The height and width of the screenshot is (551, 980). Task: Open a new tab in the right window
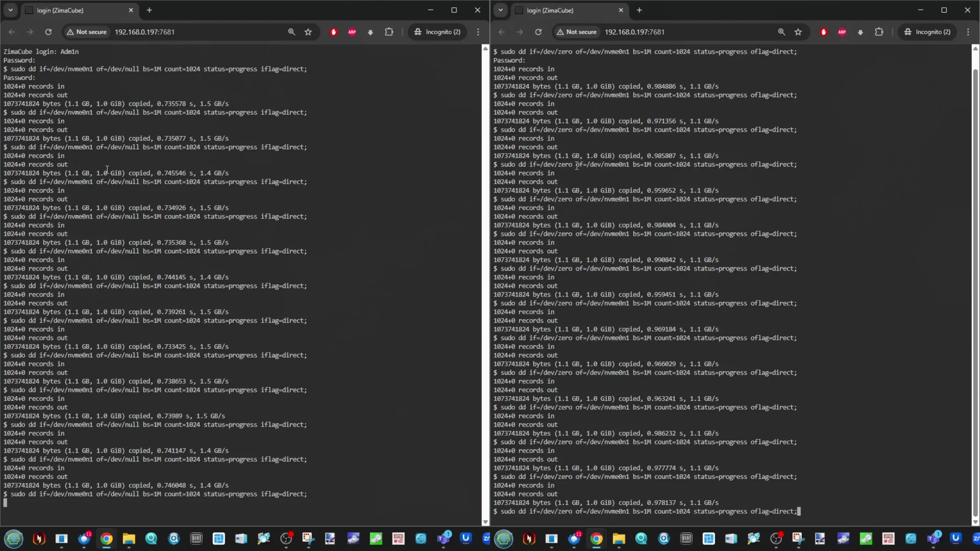639,10
